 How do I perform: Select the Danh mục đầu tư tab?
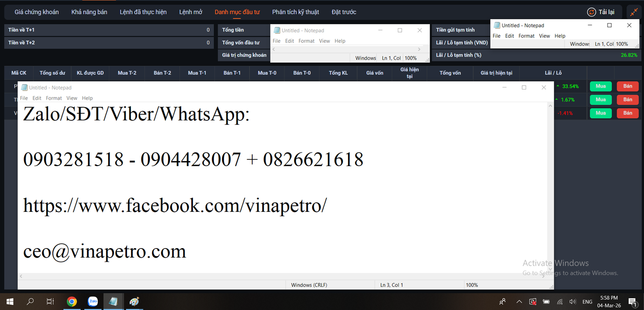point(237,12)
